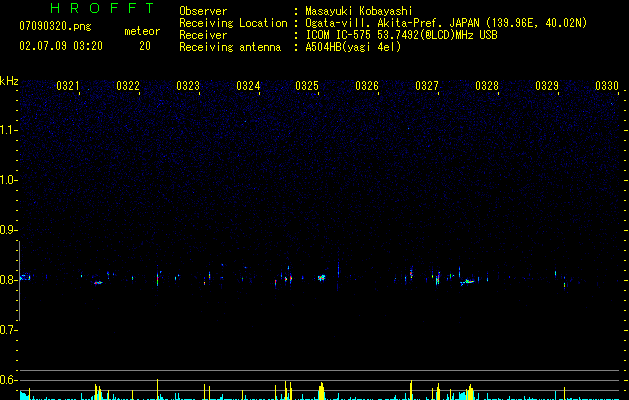
Task: Click the 1.0 kHz axis label
Action: coord(8,180)
